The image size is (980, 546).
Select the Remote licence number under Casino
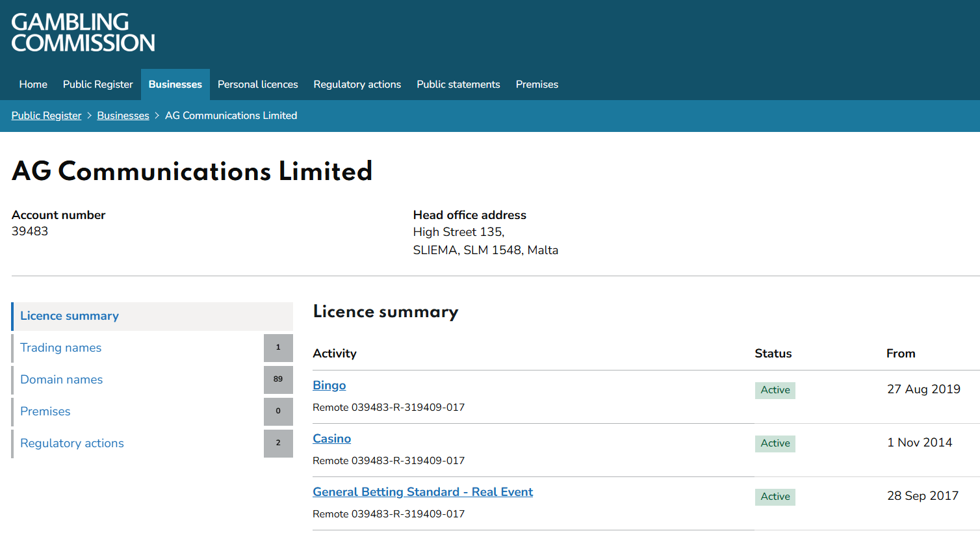pos(389,461)
